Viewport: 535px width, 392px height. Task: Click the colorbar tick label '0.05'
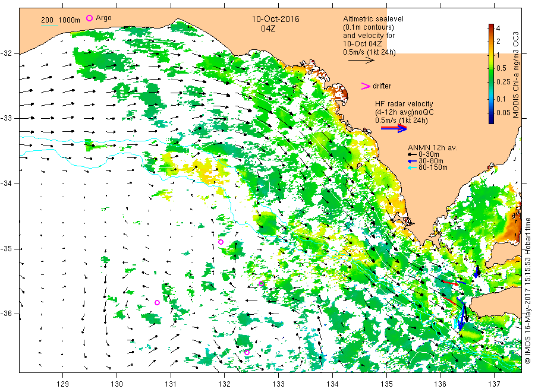pyautogui.click(x=503, y=112)
